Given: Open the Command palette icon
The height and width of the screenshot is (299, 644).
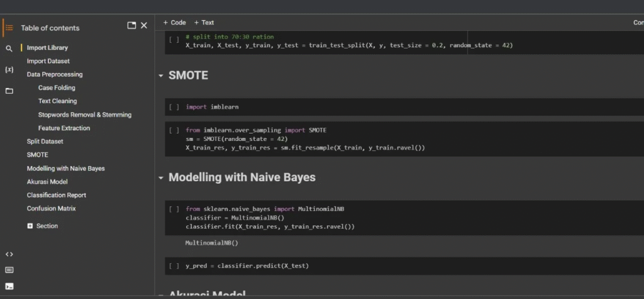Looking at the screenshot, I should point(9,270).
